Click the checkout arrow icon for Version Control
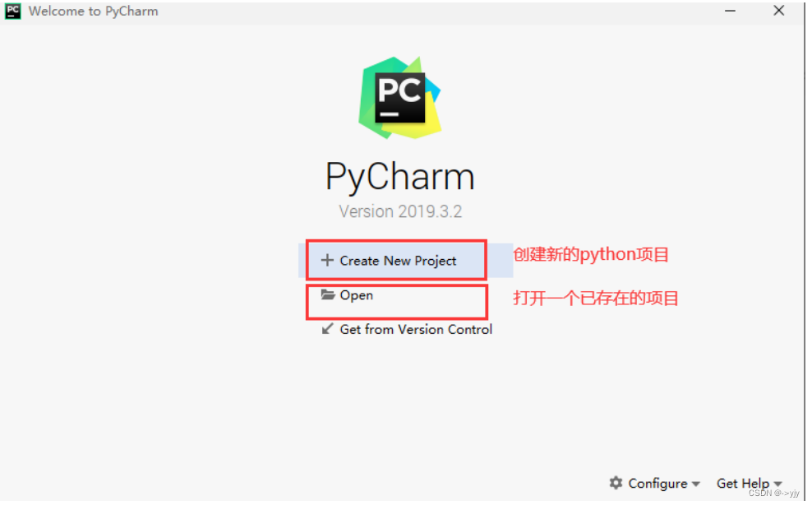This screenshot has width=812, height=505. 327,329
